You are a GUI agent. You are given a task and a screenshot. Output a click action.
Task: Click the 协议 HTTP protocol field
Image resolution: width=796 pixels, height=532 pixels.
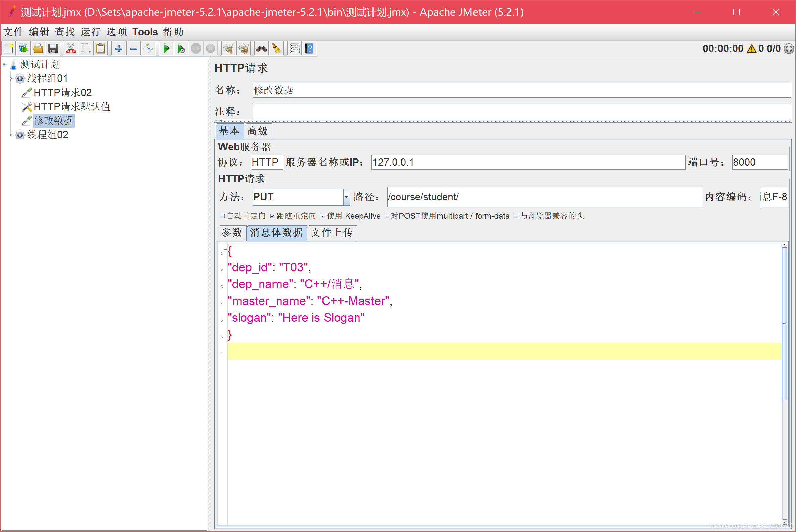[x=267, y=162]
